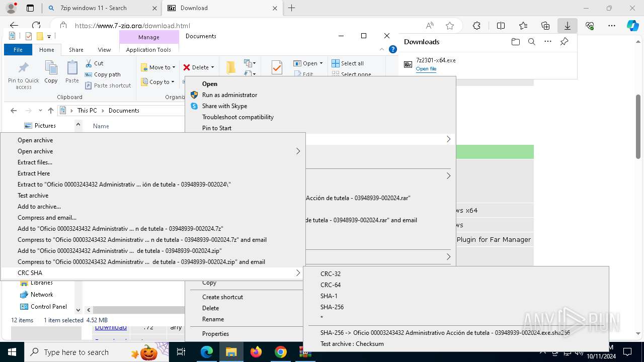Screen dimensions: 644x362
Task: Open the ribbon Open dropdown button
Action: pyautogui.click(x=308, y=63)
